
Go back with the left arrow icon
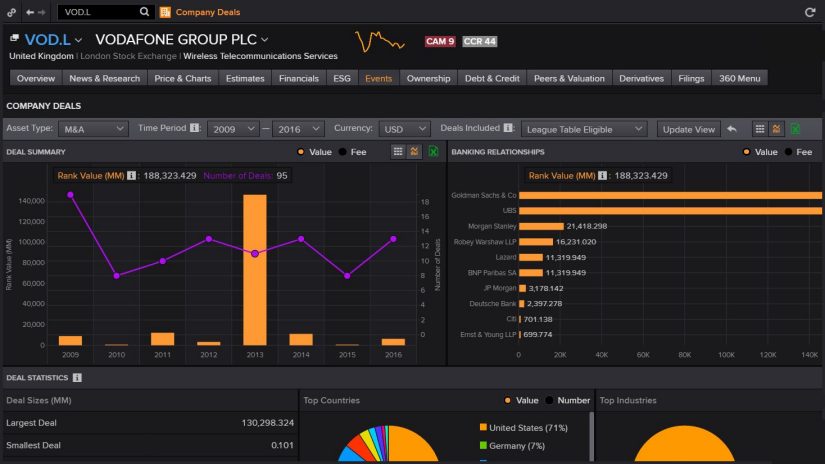[x=30, y=12]
